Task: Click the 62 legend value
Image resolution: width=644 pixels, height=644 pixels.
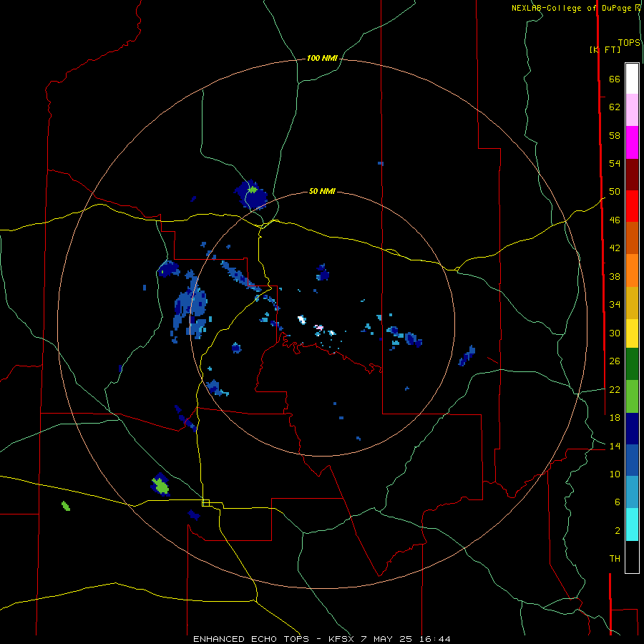Action: point(615,107)
